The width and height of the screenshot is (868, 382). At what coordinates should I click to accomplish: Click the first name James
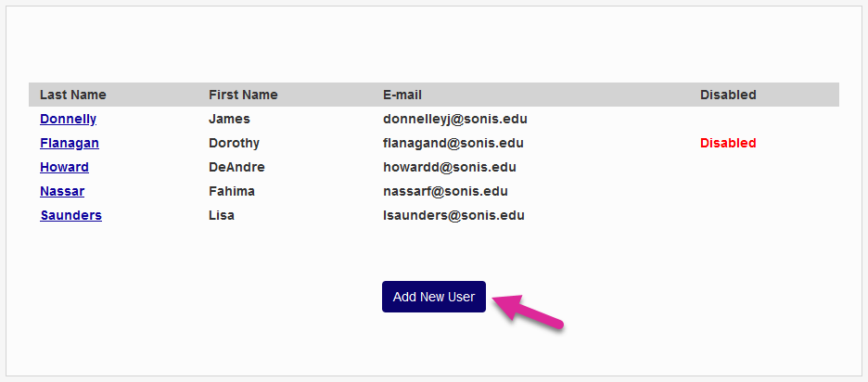coord(229,119)
